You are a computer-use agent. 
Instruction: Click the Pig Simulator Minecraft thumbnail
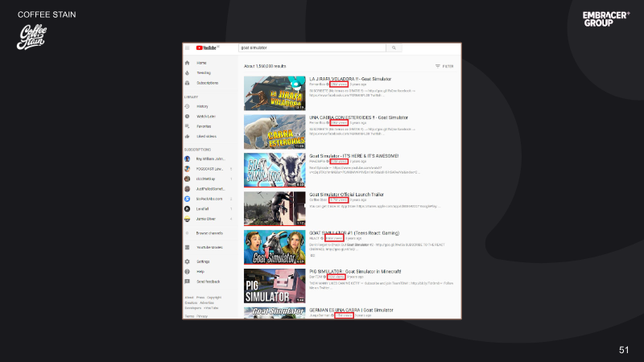(x=275, y=286)
